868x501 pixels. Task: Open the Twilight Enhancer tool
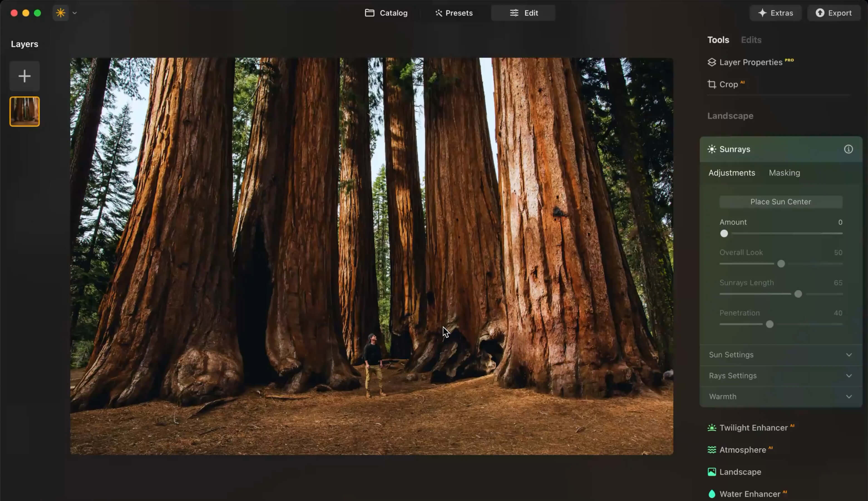coord(753,427)
